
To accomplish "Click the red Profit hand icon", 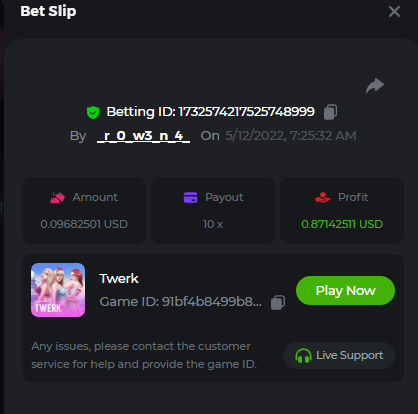I will click(323, 197).
